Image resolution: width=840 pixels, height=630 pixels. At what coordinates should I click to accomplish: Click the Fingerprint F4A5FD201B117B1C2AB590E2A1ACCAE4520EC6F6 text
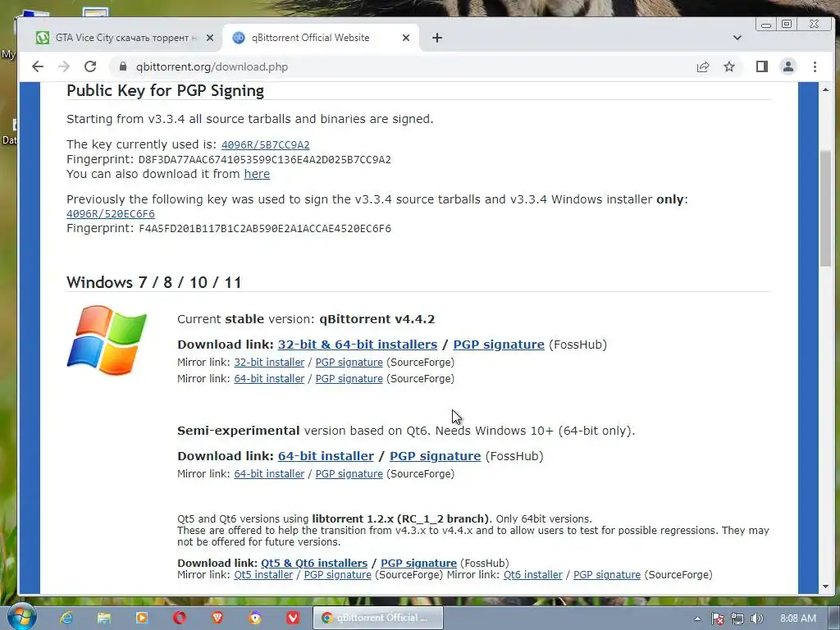pos(229,229)
